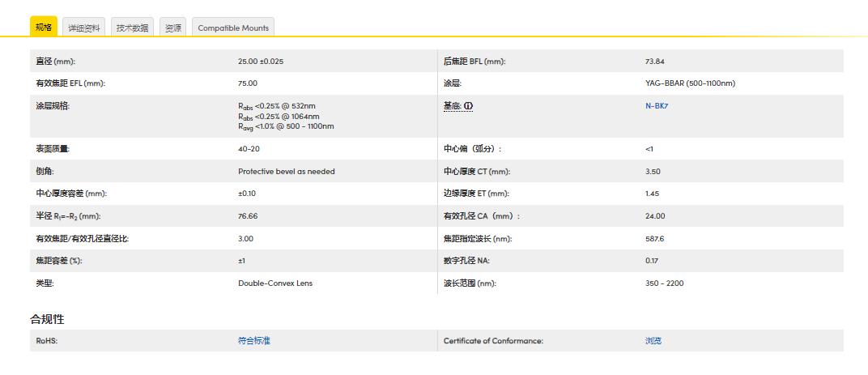Click the wavelength range value 350 - 2200
This screenshot has height=375, width=868.
[x=664, y=283]
